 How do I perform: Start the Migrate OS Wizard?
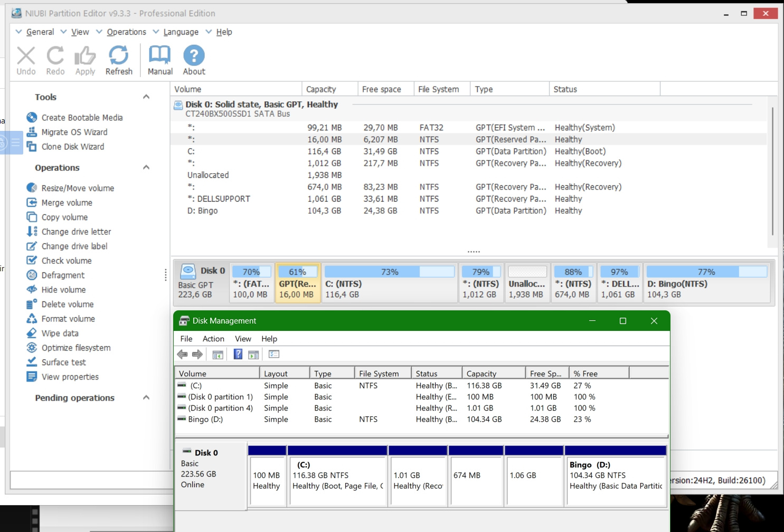[x=74, y=132]
